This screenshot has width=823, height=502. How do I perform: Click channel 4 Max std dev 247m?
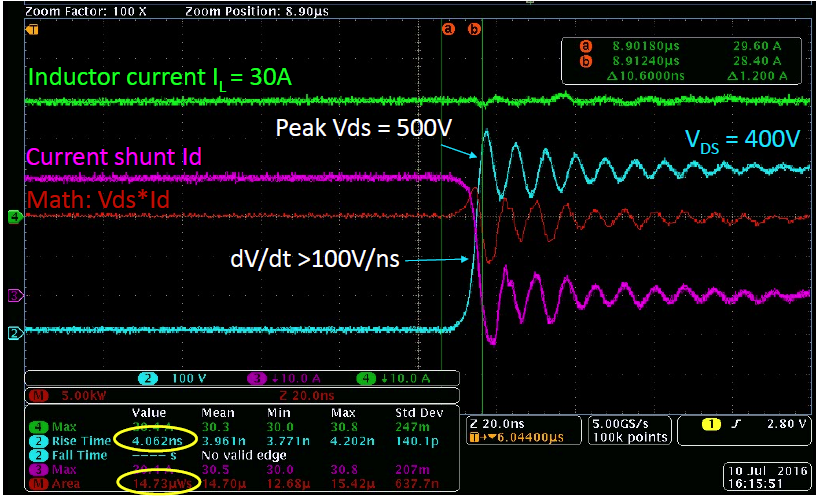tap(413, 427)
